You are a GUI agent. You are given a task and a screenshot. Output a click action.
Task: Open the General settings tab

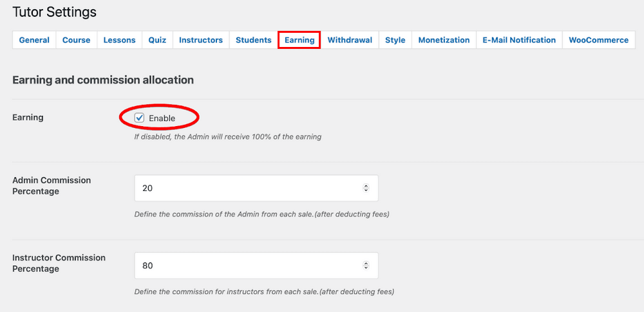[x=34, y=40]
